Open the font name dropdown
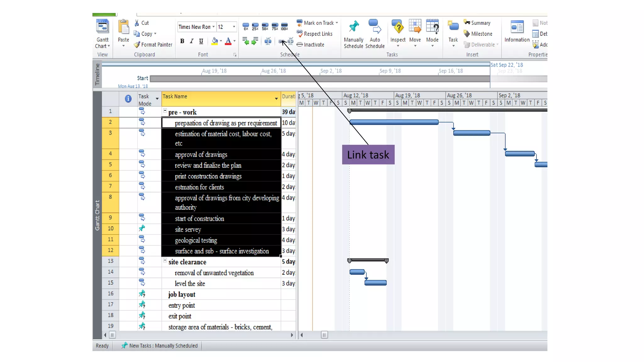 [214, 27]
